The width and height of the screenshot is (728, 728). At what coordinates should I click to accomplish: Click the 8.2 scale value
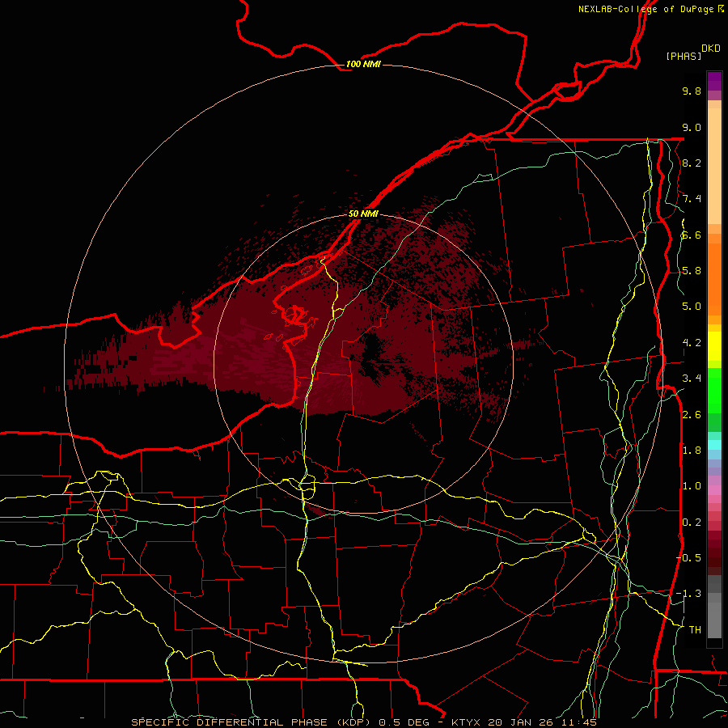pyautogui.click(x=692, y=163)
